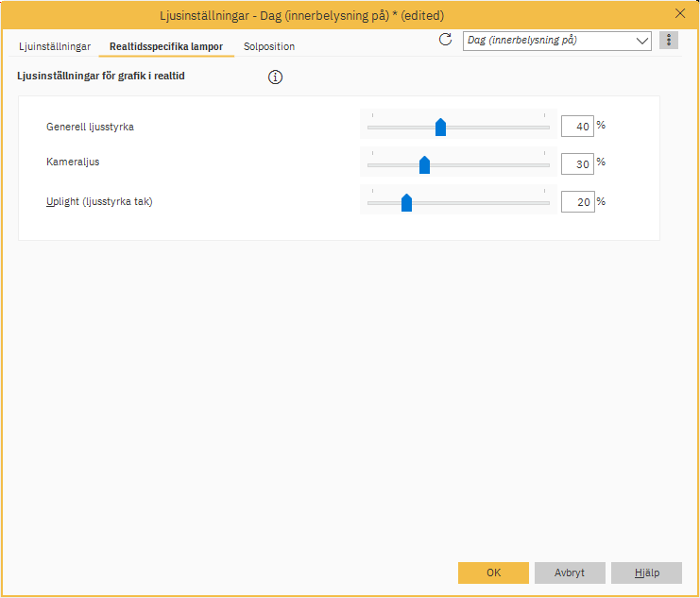The width and height of the screenshot is (700, 598).
Task: Click the info icon next to the heading
Action: tap(276, 77)
